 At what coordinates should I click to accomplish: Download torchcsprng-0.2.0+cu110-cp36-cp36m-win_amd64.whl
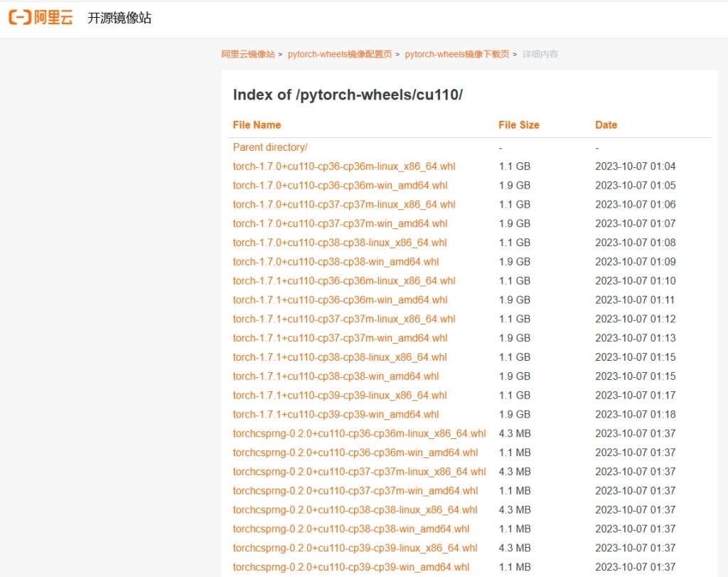[x=355, y=452]
